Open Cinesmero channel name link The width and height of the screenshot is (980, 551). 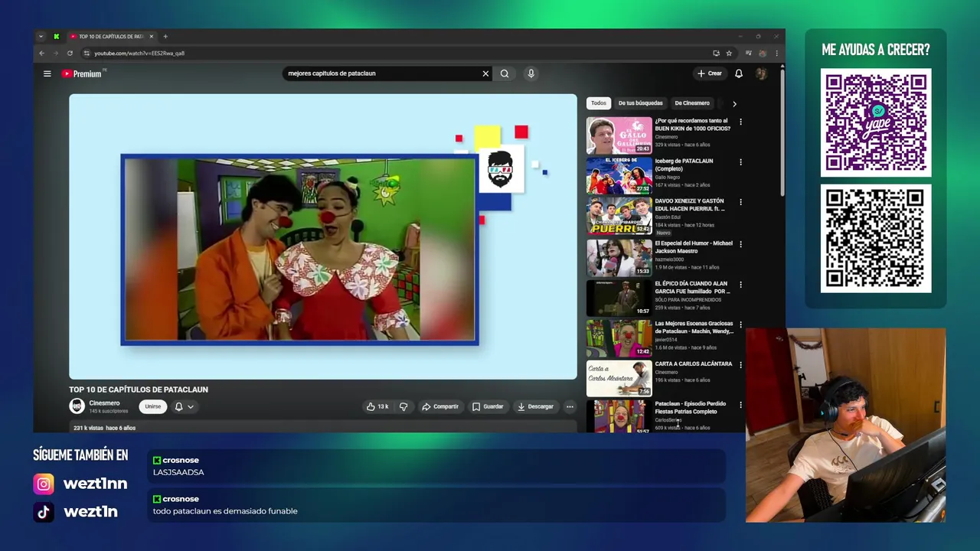[104, 403]
